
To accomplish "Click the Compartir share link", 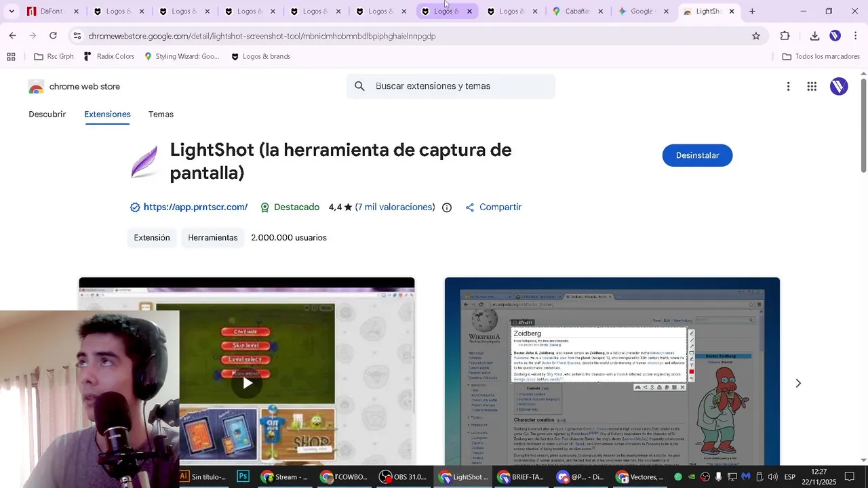I will coord(493,207).
